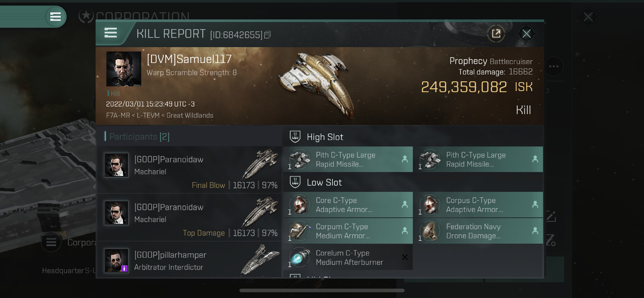Close the kill report window
Screen dimensions: 644x298
coord(526,34)
